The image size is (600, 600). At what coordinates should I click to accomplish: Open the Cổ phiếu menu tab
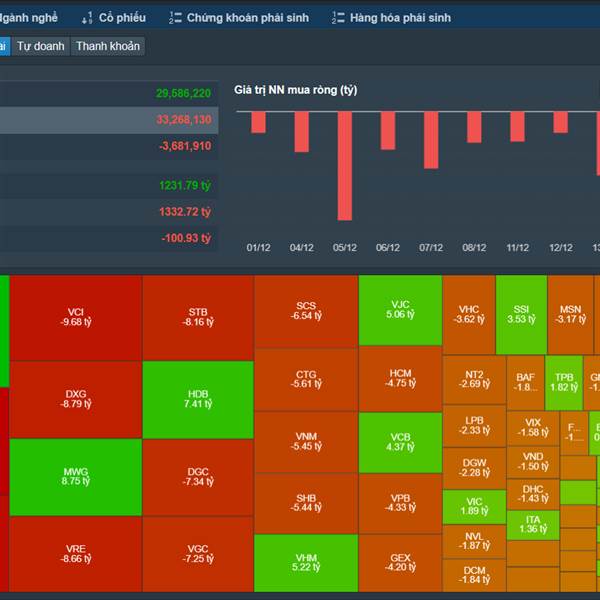(x=122, y=18)
